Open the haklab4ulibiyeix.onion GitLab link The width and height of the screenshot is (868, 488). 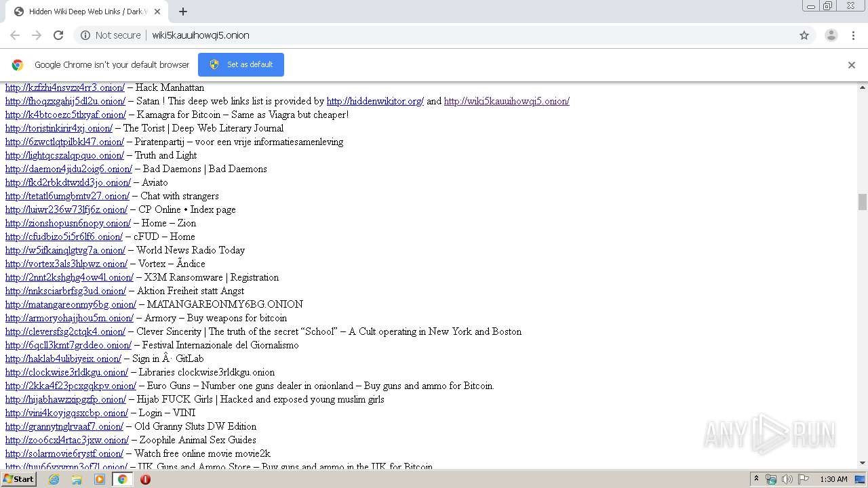[63, 359]
